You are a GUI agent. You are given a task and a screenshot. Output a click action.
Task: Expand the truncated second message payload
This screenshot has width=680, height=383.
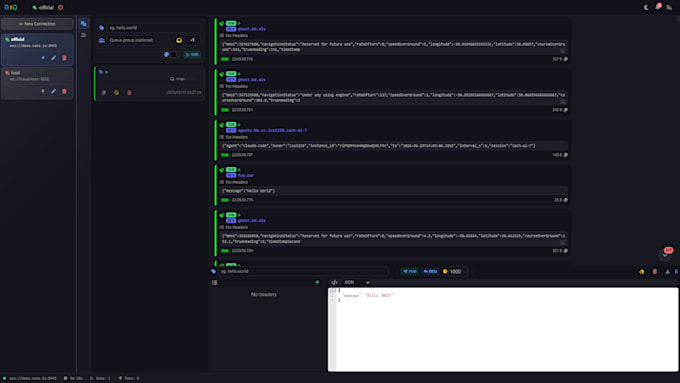(x=562, y=102)
